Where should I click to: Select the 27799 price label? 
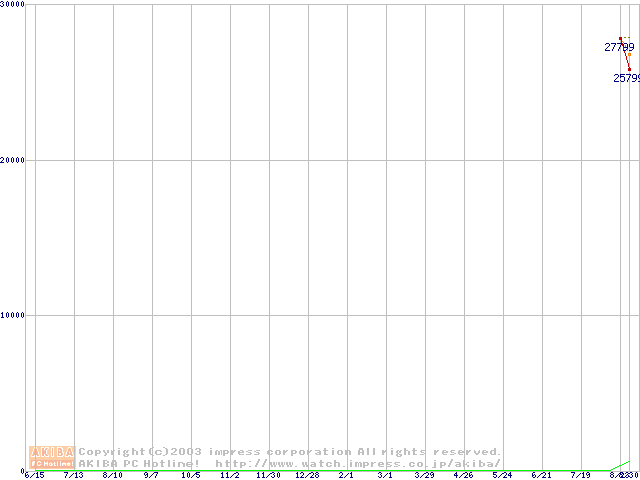[618, 47]
